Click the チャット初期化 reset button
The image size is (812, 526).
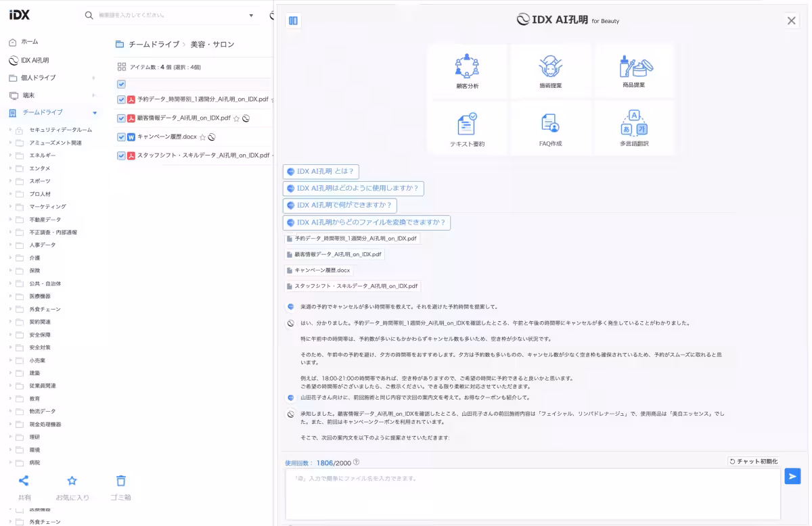click(753, 461)
